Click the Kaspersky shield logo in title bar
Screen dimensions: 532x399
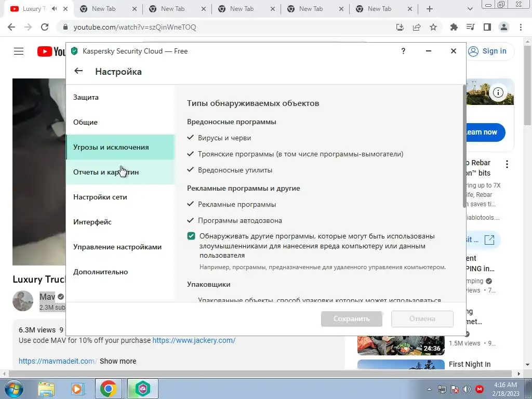click(x=74, y=51)
